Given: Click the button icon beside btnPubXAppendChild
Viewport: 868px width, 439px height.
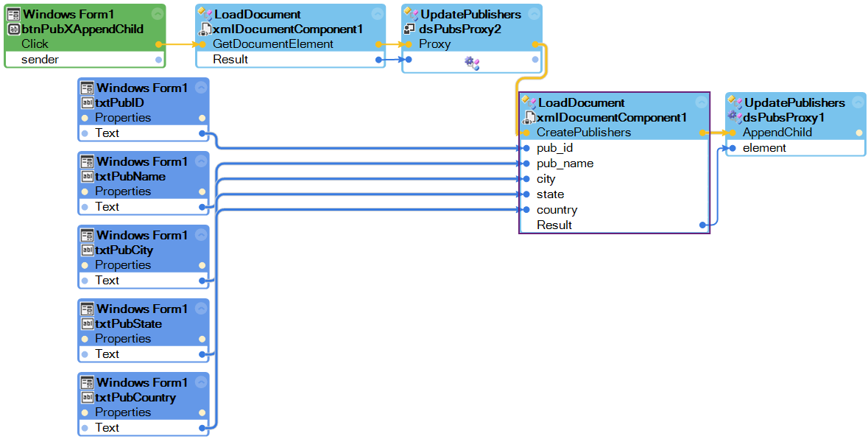Looking at the screenshot, I should point(15,29).
